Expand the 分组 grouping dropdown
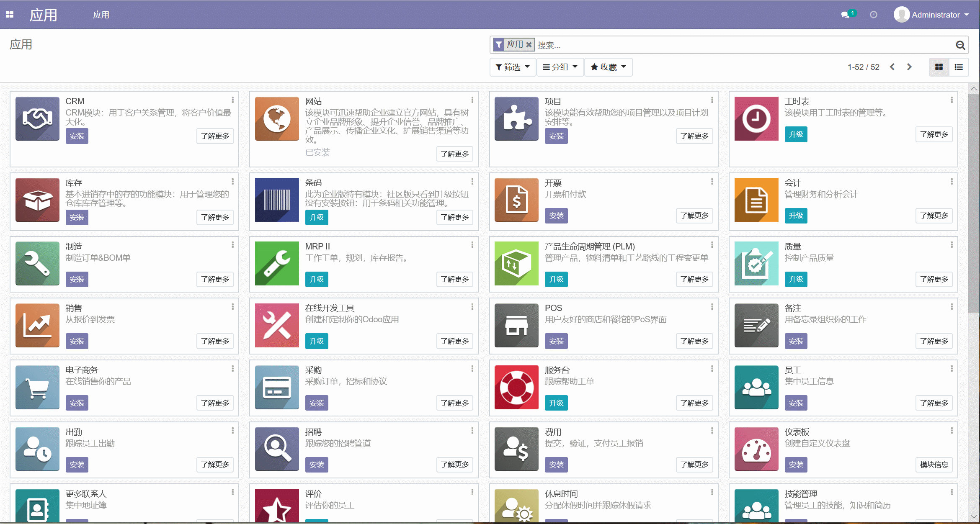 (560, 67)
